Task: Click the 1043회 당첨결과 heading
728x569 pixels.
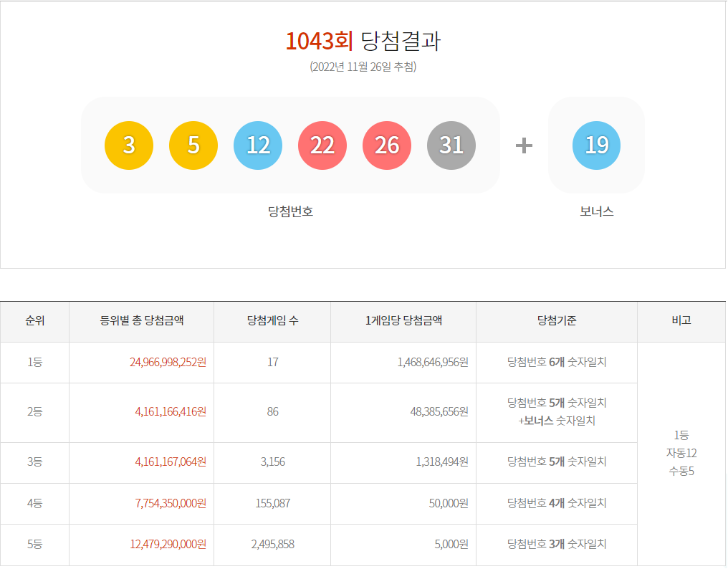Action: pos(363,42)
